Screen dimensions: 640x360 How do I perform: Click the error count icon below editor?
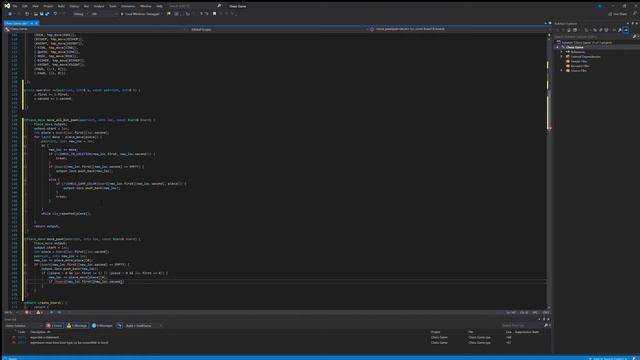[27, 313]
